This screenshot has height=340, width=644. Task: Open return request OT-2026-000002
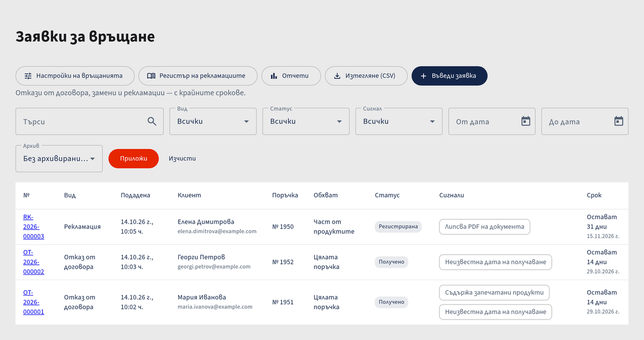[33, 262]
